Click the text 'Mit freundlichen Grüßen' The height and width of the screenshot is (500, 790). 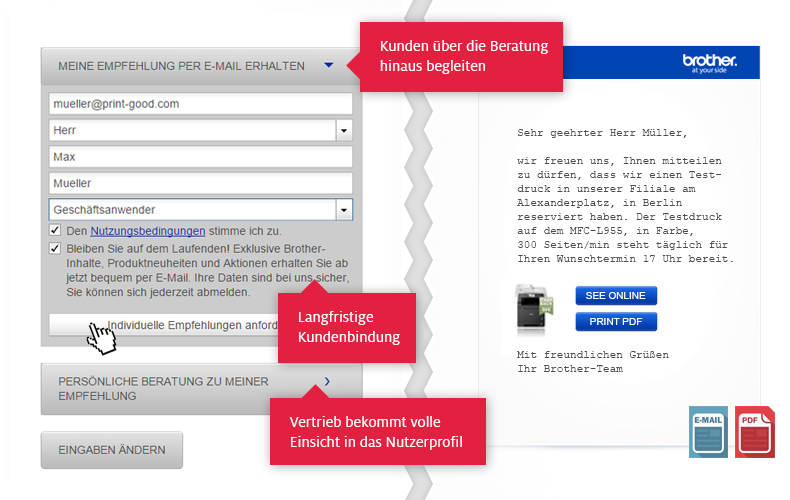pyautogui.click(x=593, y=355)
